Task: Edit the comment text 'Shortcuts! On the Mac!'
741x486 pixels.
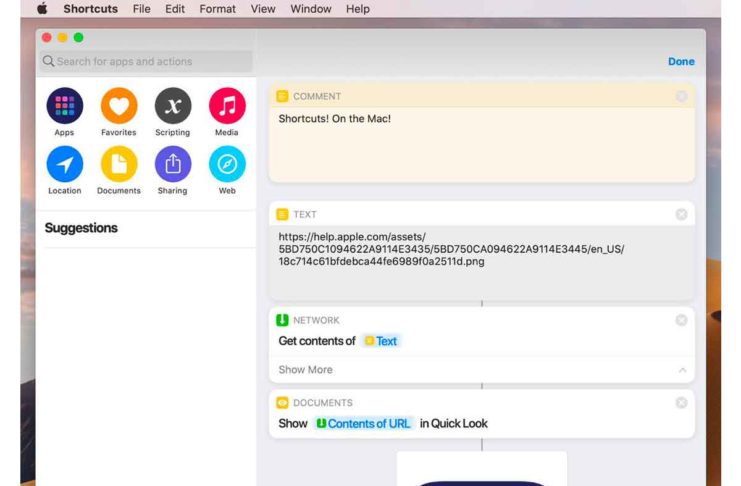Action: (x=335, y=119)
